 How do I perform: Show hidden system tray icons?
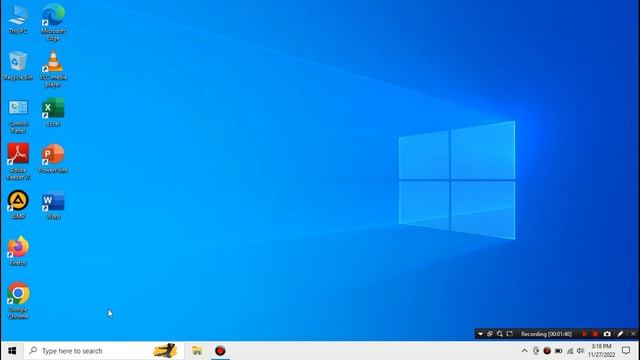coord(524,351)
